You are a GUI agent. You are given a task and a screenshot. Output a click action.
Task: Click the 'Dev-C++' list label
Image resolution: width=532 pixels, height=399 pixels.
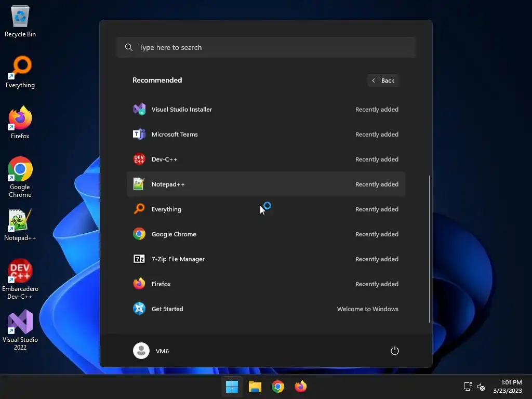coord(164,159)
